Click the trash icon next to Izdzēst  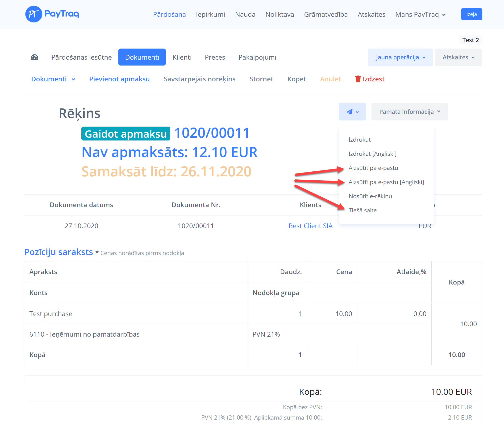click(358, 79)
